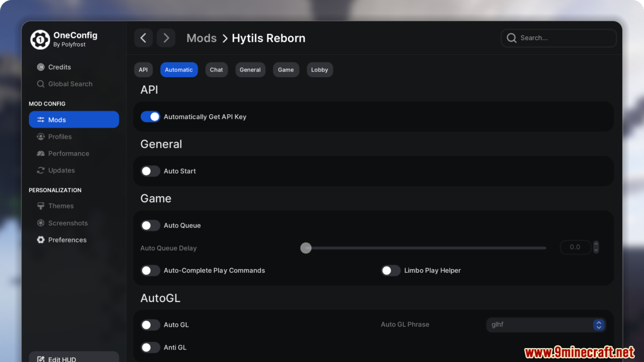Select the API tab
Screen dimensions: 644x362
[143, 70]
